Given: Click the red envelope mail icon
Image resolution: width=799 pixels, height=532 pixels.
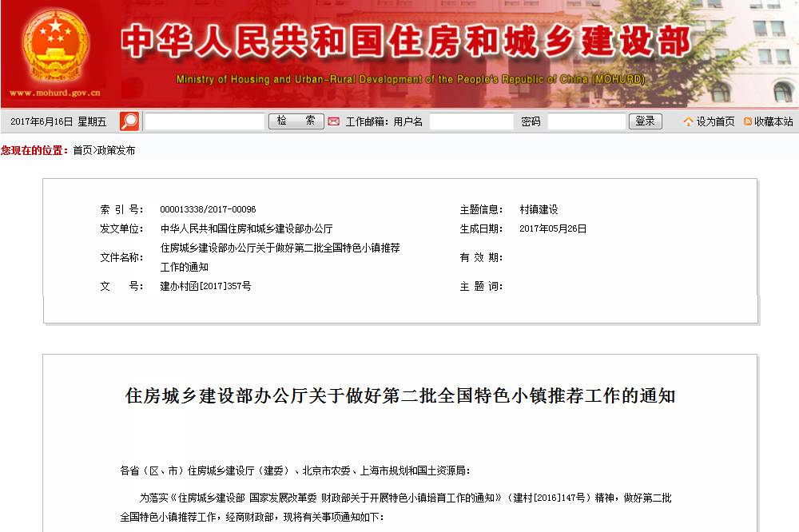Looking at the screenshot, I should [334, 121].
